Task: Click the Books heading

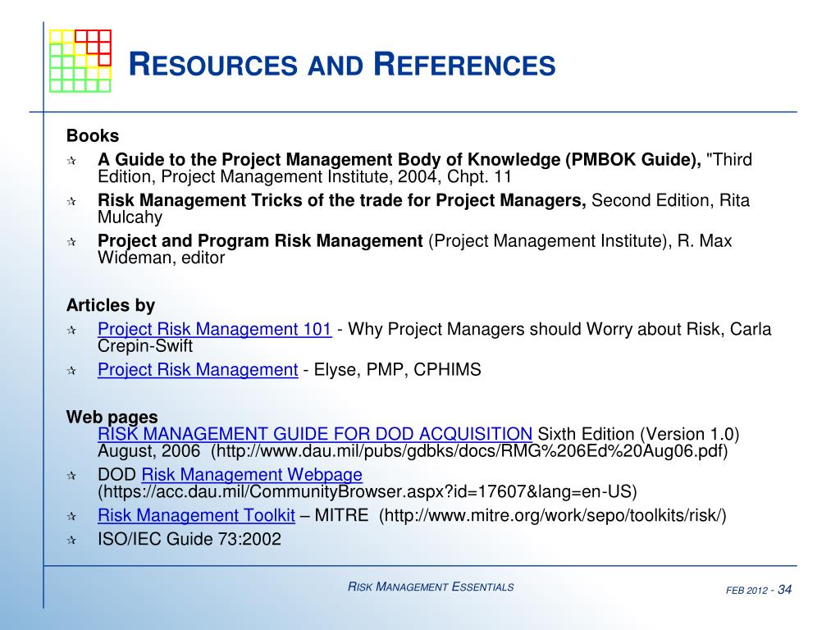Action: [93, 136]
